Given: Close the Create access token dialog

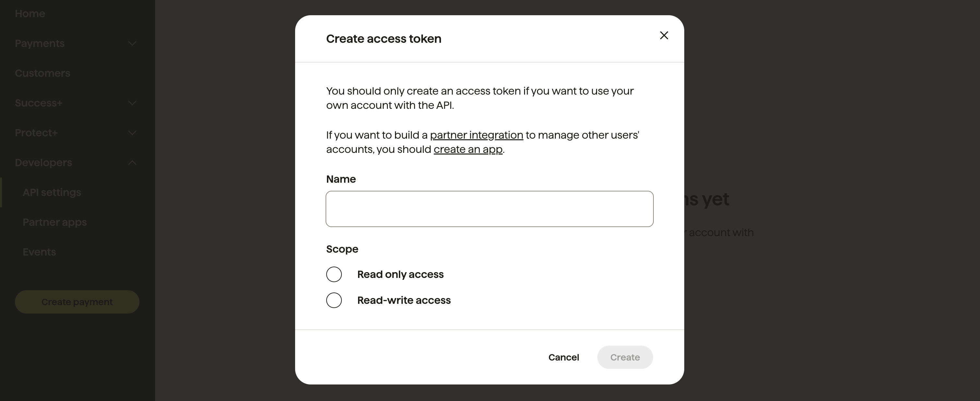Looking at the screenshot, I should point(664,35).
